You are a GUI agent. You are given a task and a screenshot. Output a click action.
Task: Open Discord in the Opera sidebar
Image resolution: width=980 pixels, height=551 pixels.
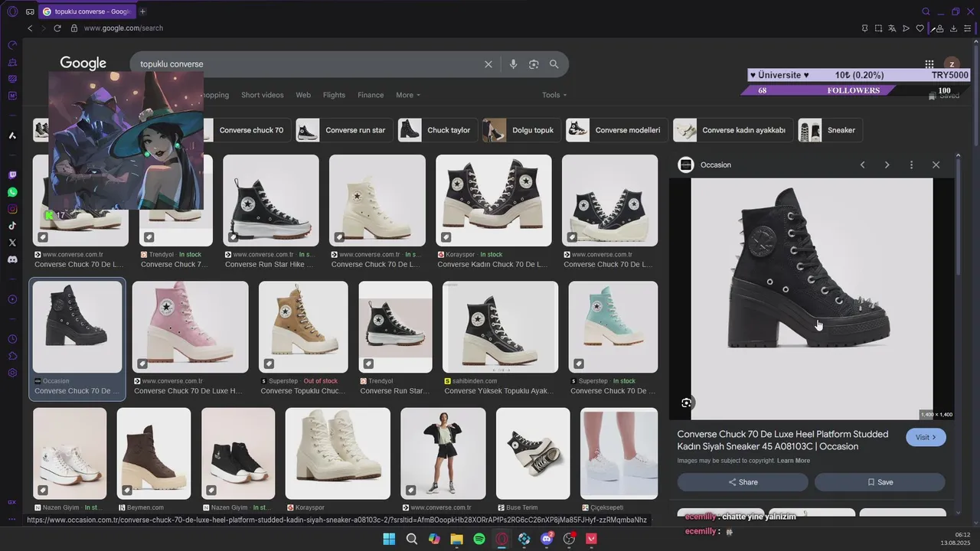tap(12, 259)
